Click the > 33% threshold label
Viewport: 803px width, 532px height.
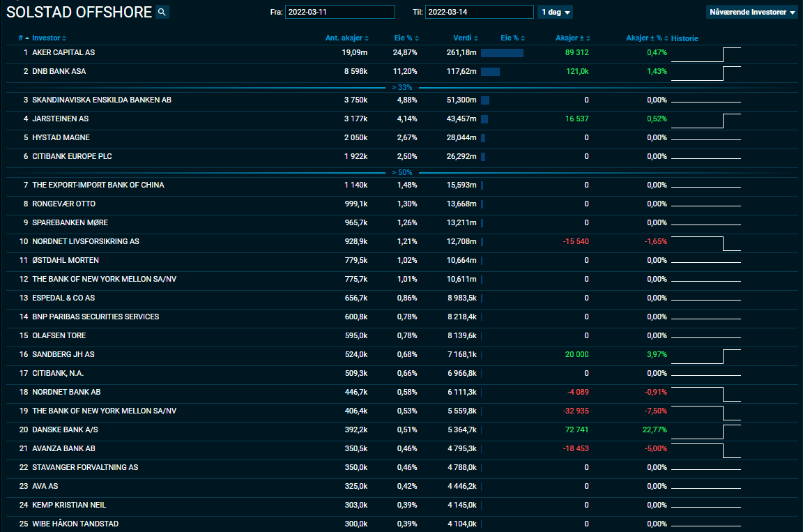click(x=402, y=88)
